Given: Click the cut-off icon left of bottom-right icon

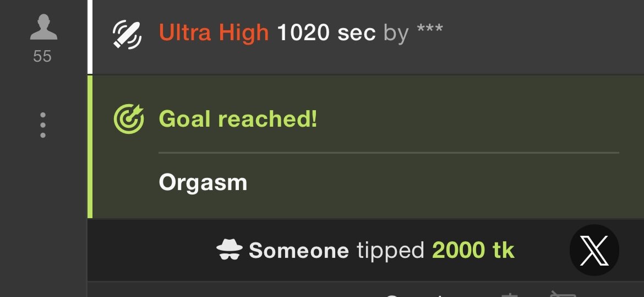Looking at the screenshot, I should pyautogui.click(x=510, y=295).
